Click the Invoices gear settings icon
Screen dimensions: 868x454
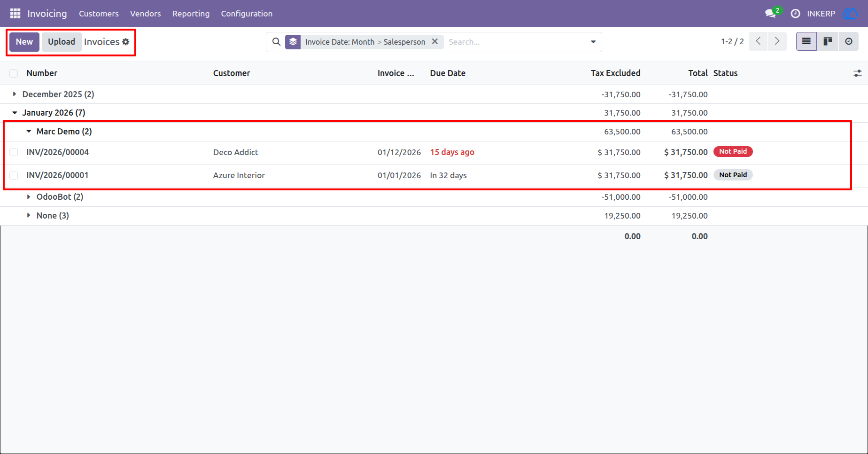(126, 42)
